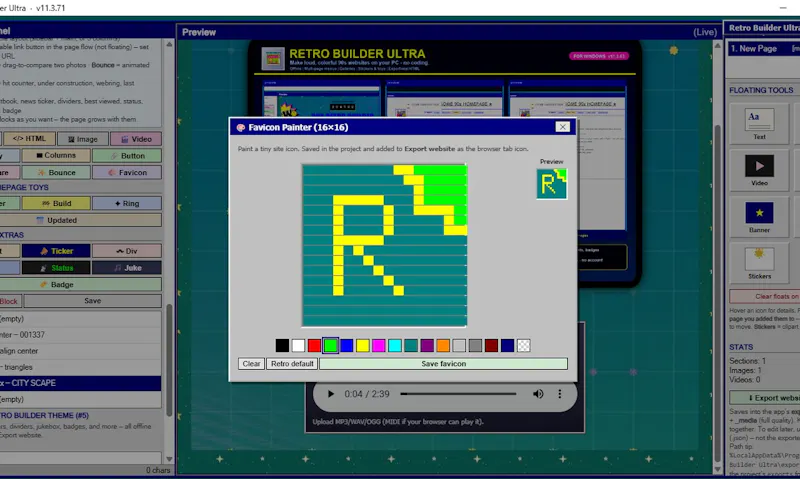800x479 pixels.
Task: Add the Updated homepage toy
Action: [x=81, y=220]
